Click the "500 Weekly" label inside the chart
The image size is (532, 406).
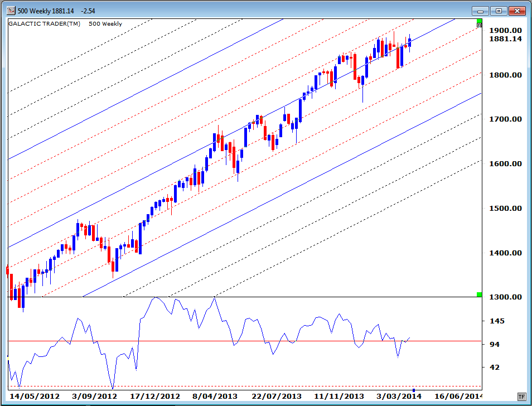pyautogui.click(x=105, y=24)
